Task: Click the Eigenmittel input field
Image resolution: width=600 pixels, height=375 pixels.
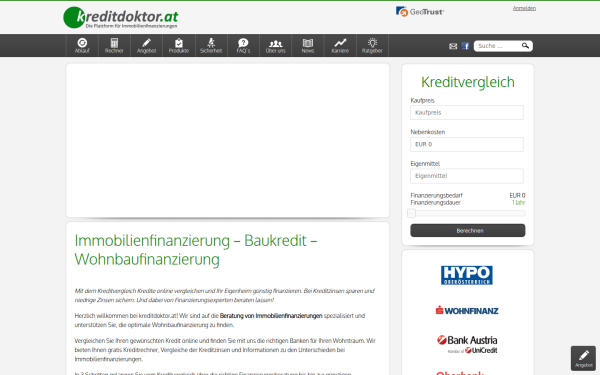Action: tap(467, 176)
